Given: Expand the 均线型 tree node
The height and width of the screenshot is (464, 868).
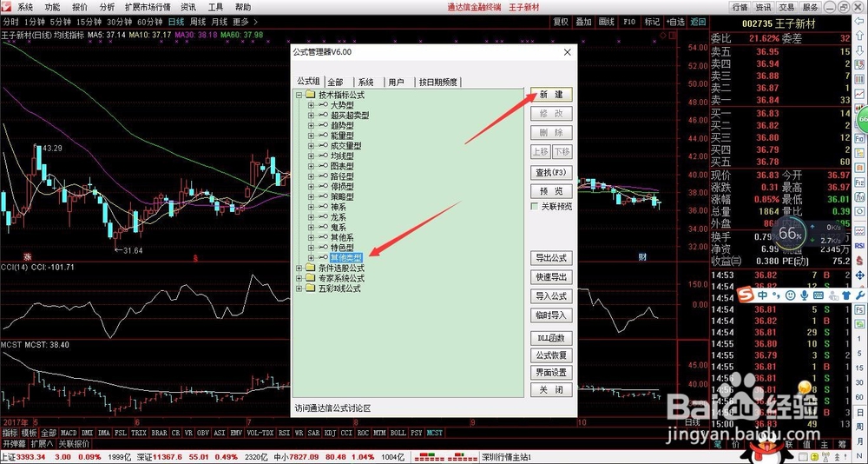Looking at the screenshot, I should tap(311, 156).
